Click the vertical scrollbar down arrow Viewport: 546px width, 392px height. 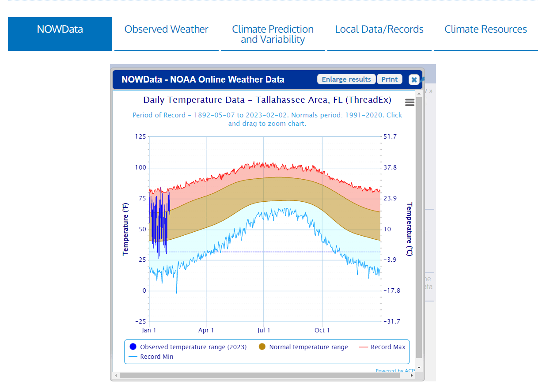[419, 368]
